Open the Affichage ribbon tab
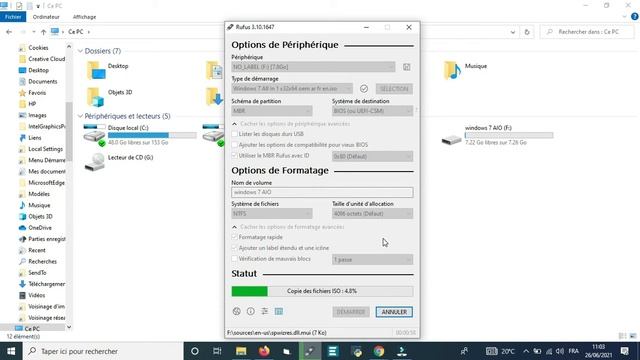 coord(84,17)
